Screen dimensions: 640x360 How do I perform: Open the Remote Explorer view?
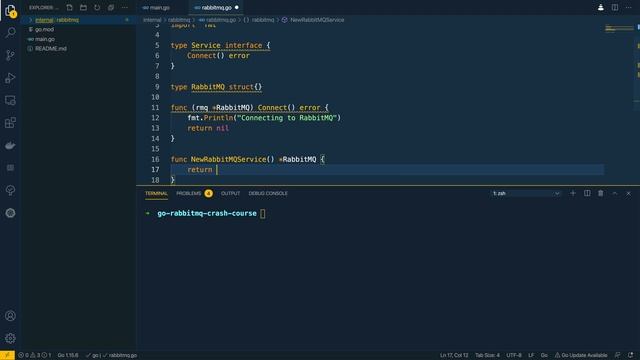click(10, 100)
